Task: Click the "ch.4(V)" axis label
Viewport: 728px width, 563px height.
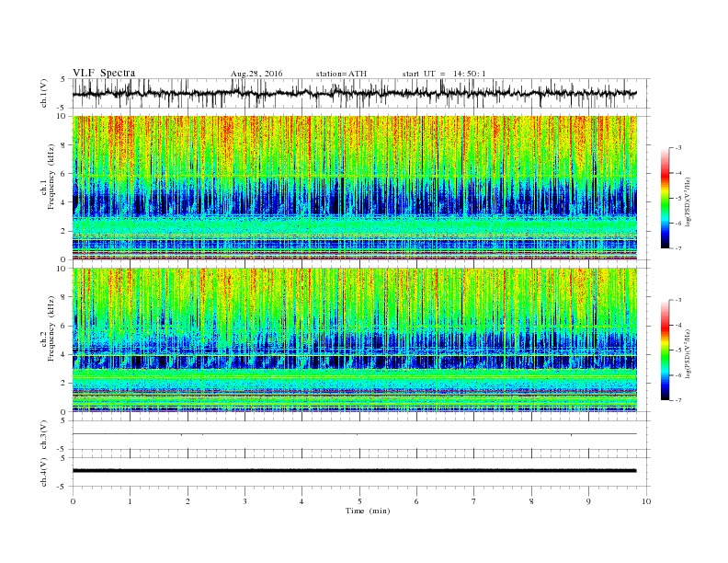Action: 44,472
